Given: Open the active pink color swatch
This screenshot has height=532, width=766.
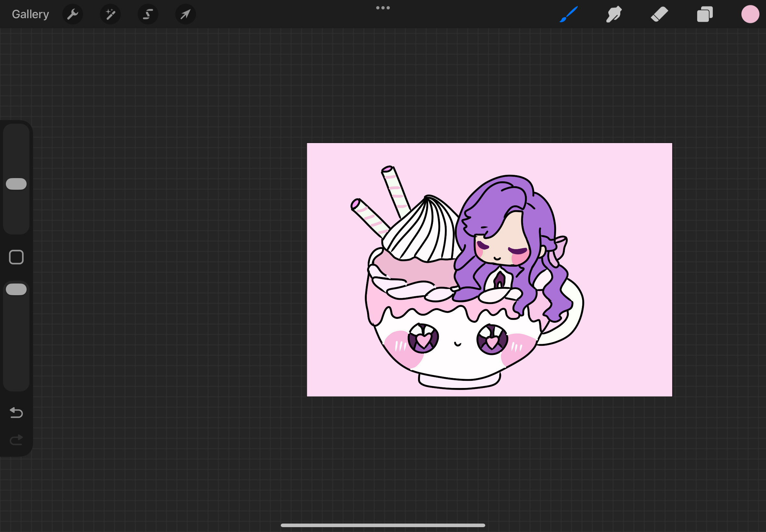Looking at the screenshot, I should tap(750, 14).
